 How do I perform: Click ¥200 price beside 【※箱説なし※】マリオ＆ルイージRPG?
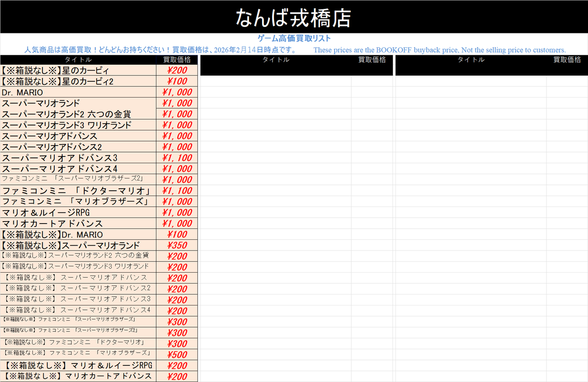pos(177,365)
